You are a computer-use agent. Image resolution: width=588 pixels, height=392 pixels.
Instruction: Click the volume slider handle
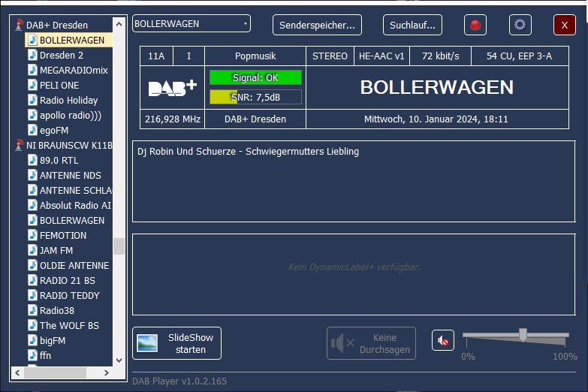click(x=523, y=334)
